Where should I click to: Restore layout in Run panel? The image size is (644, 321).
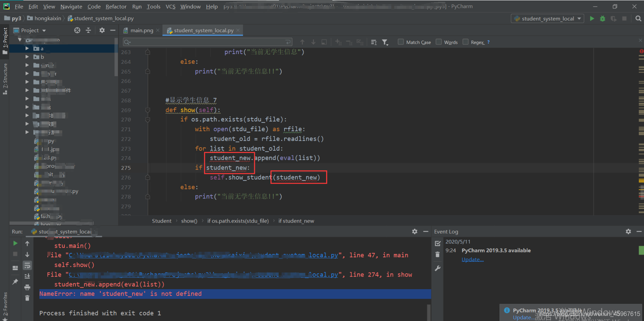15,268
